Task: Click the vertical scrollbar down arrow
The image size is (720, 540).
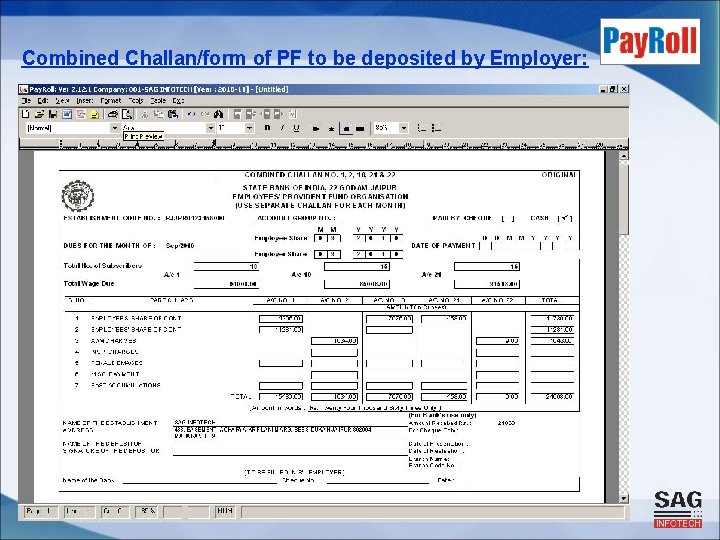Action: 624,498
